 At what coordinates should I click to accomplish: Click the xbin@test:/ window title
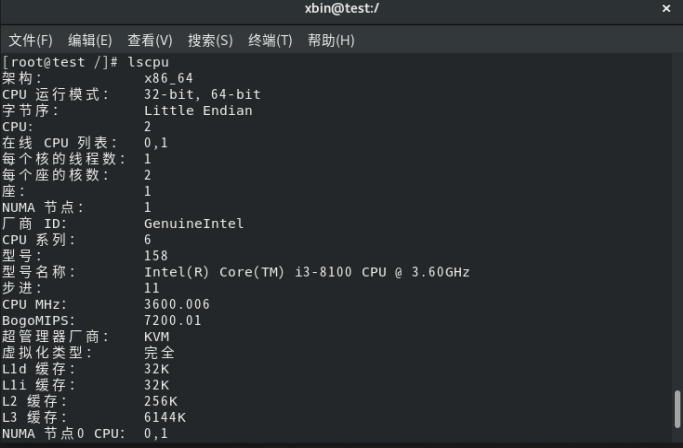[341, 9]
